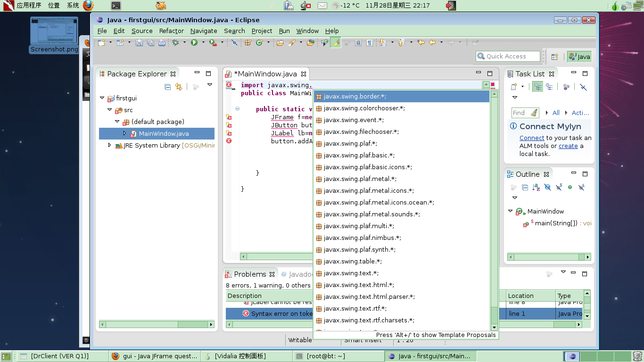Toggle Block Selection Mode toolbar button

pos(358,42)
